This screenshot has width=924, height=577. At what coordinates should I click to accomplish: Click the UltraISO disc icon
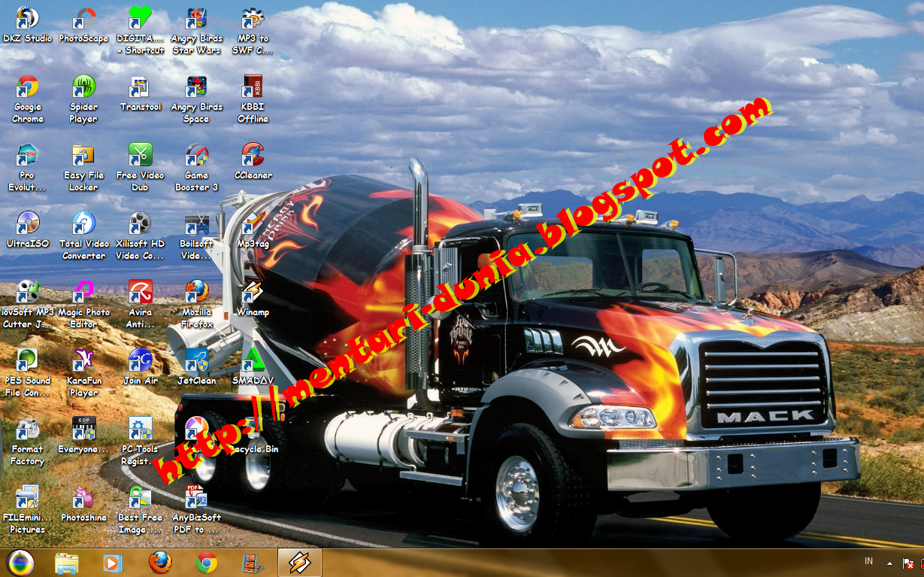point(28,230)
